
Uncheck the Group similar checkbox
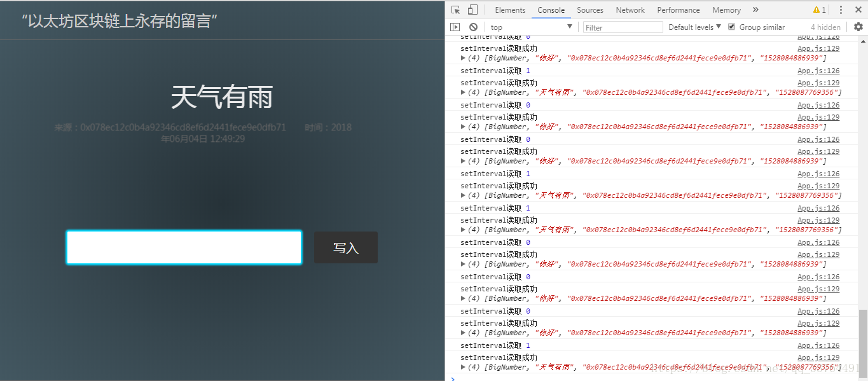[x=731, y=27]
